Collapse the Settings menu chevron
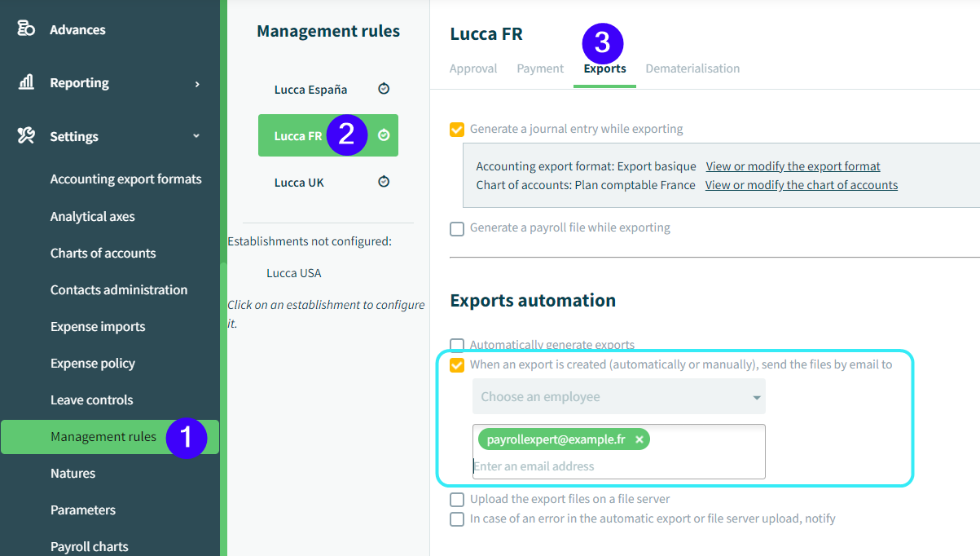Viewport: 980px width, 556px height. tap(196, 136)
